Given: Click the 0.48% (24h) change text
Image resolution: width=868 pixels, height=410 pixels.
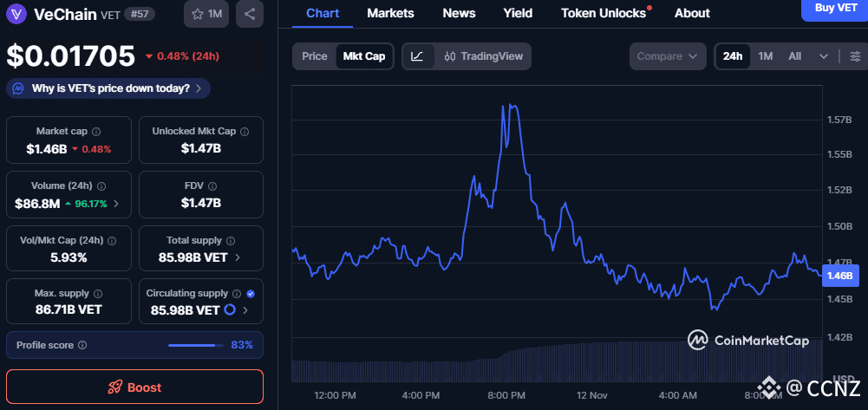Looking at the screenshot, I should point(187,55).
